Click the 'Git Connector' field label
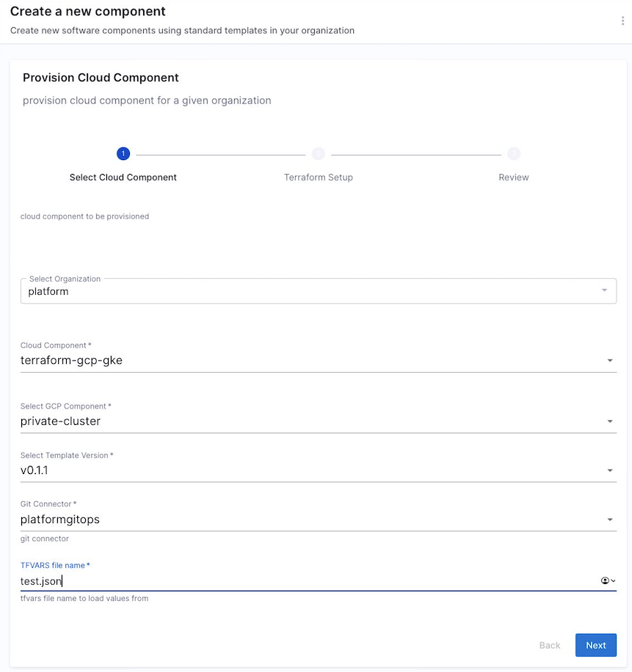Screen dimensions: 632x672 tap(48, 504)
